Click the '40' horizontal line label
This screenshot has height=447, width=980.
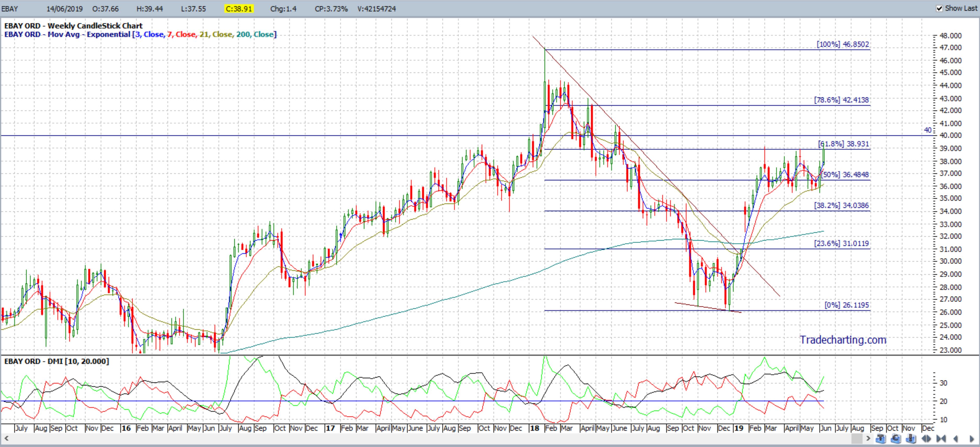927,130
